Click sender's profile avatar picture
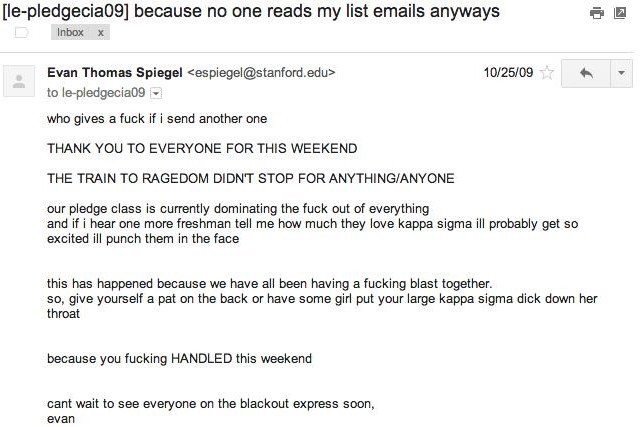640x427 pixels. 19,81
